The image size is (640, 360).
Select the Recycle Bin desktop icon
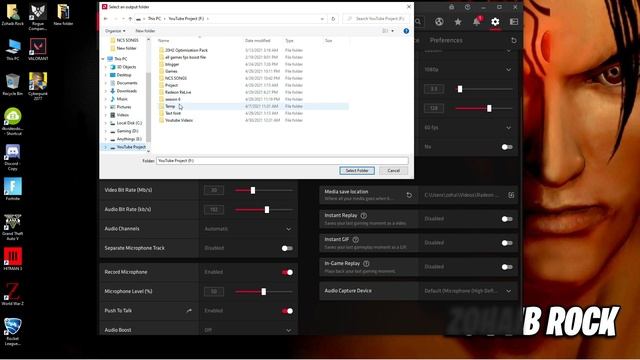click(x=13, y=84)
